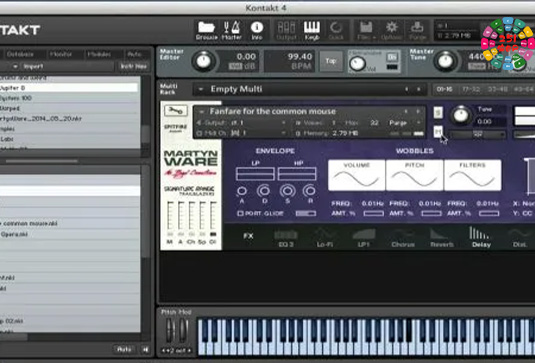Open the Options gear icon
This screenshot has width=535, height=363.
pyautogui.click(x=391, y=30)
